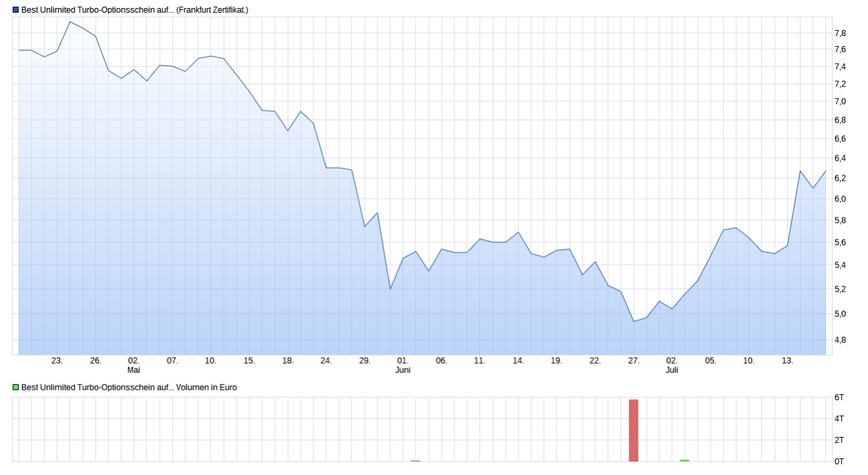Viewport: 868px width, 475px height.
Task: Click the chart peak above the 23. label
Action: coord(69,21)
